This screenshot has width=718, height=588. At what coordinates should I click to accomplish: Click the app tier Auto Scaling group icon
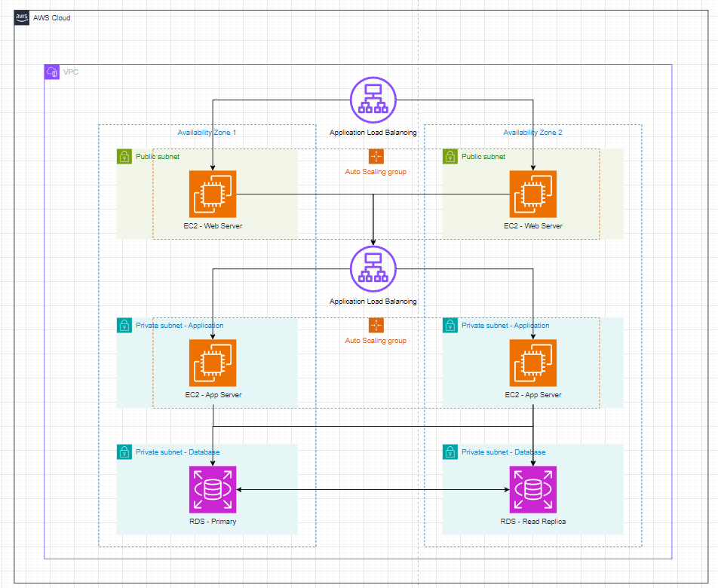point(376,326)
